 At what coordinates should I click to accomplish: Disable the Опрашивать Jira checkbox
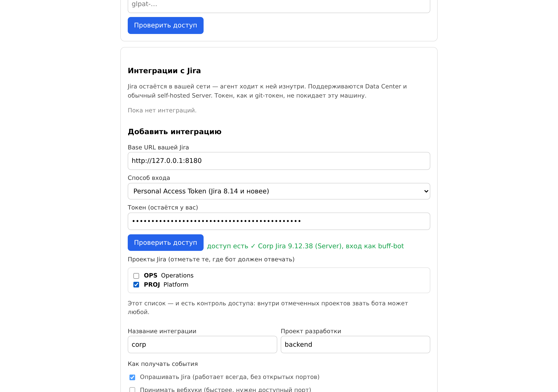tap(132, 377)
